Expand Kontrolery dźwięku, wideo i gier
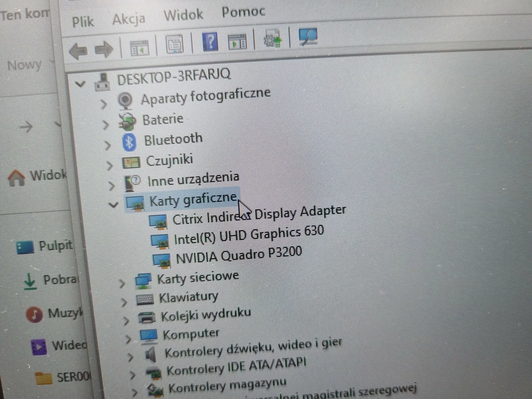This screenshot has height=399, width=532. (x=130, y=357)
